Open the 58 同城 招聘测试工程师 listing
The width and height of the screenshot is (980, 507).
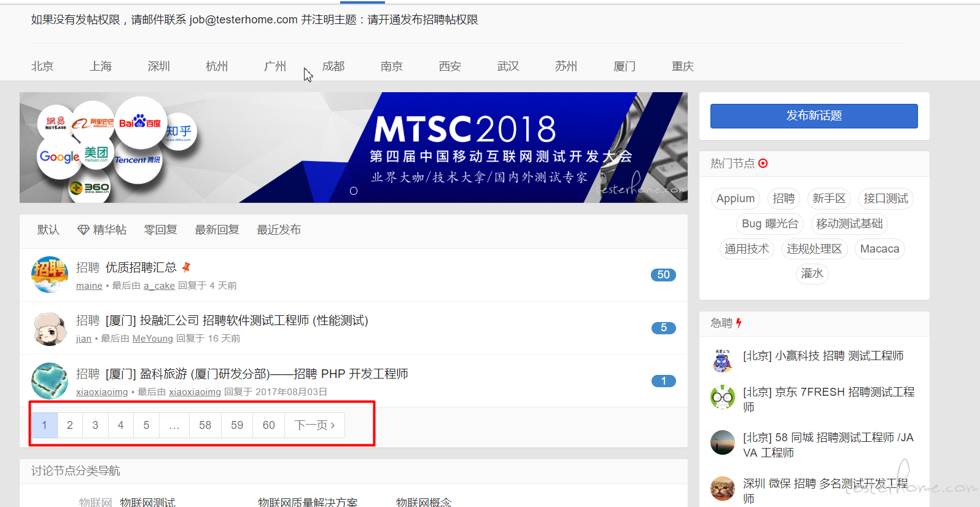pos(828,445)
